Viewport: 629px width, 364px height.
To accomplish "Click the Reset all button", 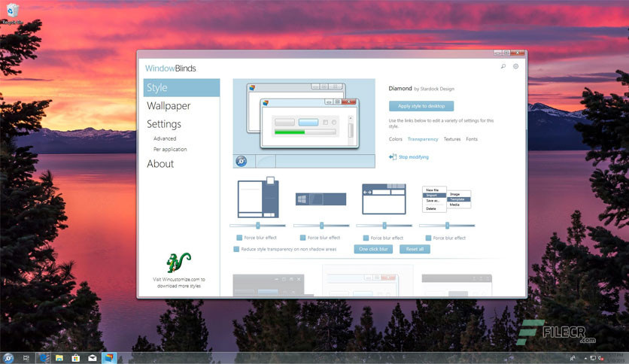I will click(415, 249).
